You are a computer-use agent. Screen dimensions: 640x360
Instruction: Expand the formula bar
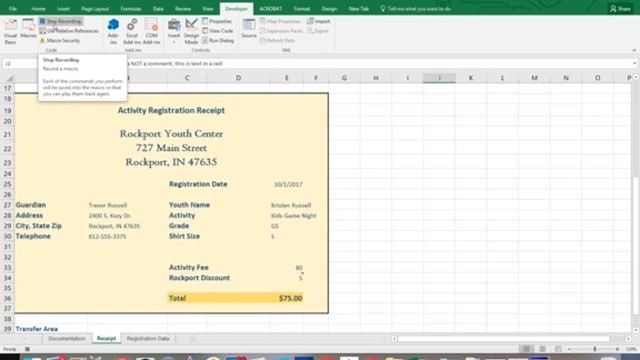pyautogui.click(x=634, y=64)
